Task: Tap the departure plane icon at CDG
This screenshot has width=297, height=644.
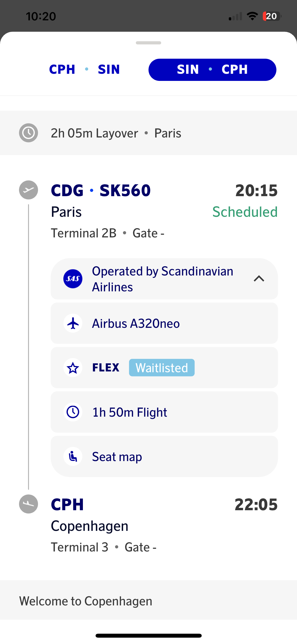Action: [x=29, y=190]
